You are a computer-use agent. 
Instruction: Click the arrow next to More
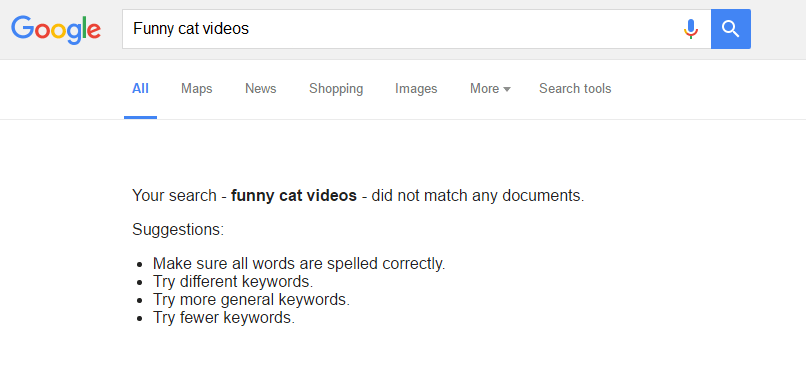tap(507, 89)
